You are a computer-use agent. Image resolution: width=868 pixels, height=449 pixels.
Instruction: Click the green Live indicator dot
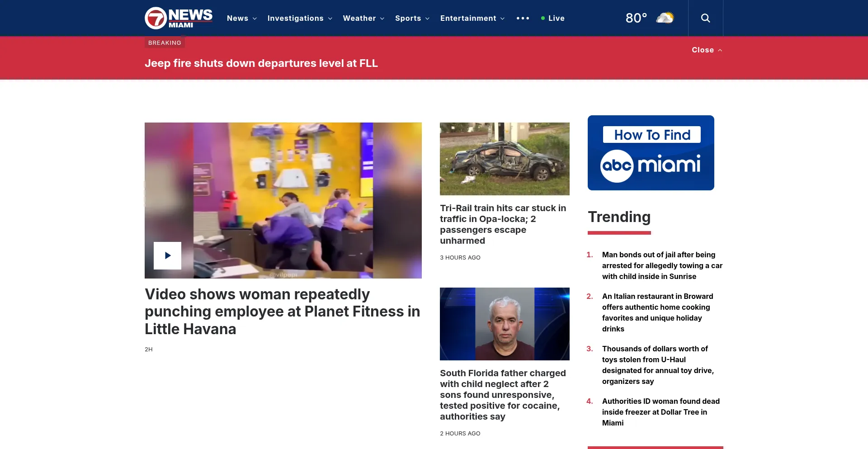(542, 18)
